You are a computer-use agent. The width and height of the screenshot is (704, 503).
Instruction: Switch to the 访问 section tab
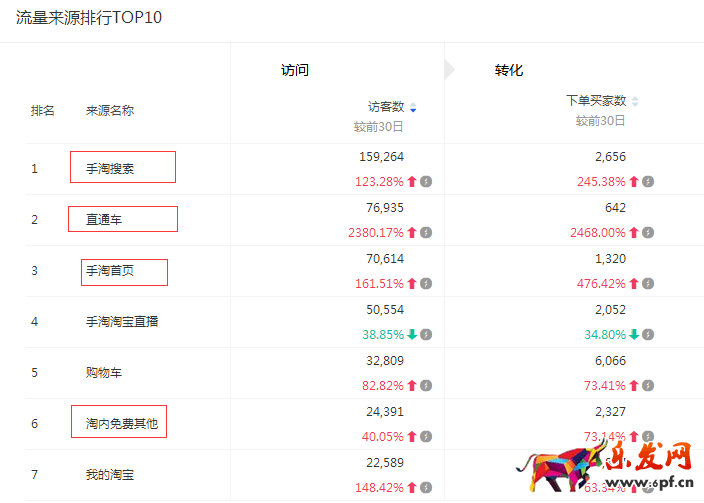[x=295, y=70]
